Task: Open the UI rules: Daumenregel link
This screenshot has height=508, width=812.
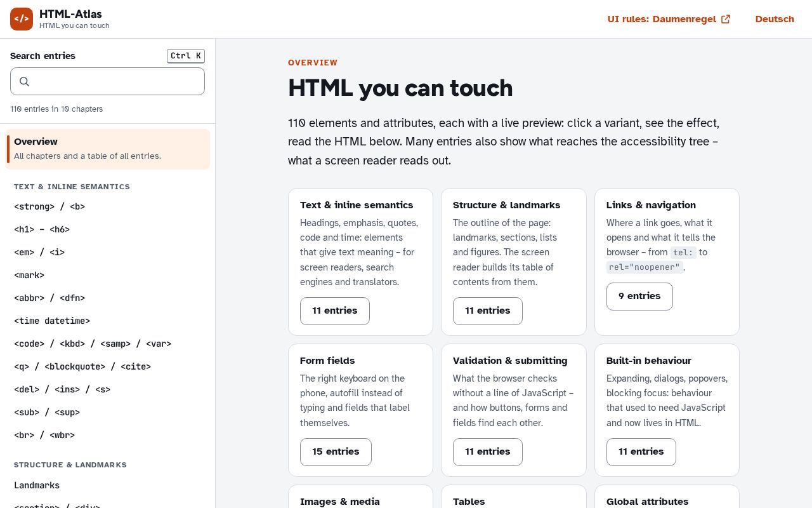Action: (669, 19)
